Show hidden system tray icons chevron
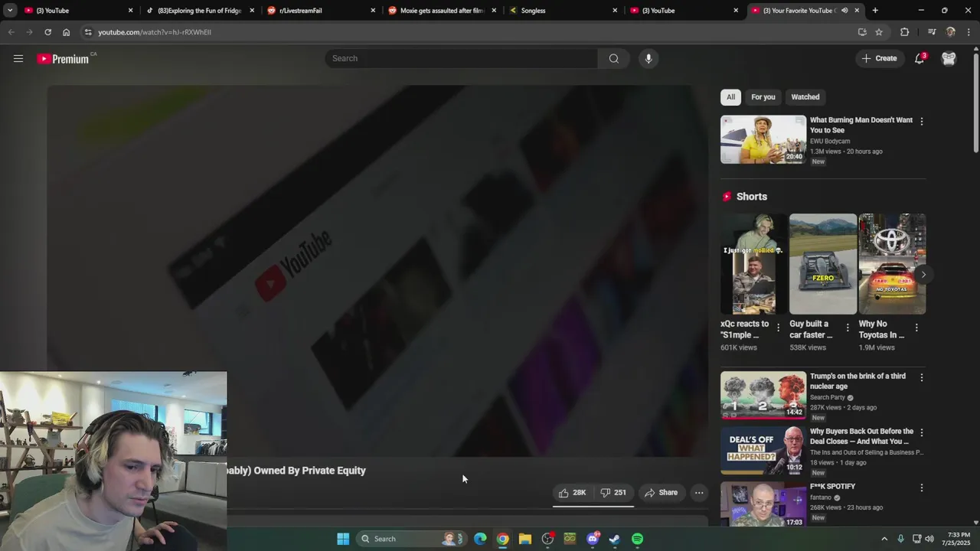 (884, 539)
